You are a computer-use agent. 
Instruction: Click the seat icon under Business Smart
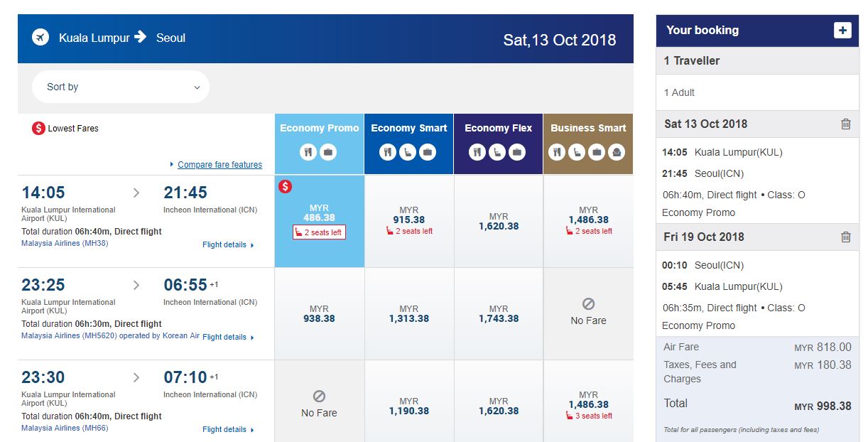[577, 151]
